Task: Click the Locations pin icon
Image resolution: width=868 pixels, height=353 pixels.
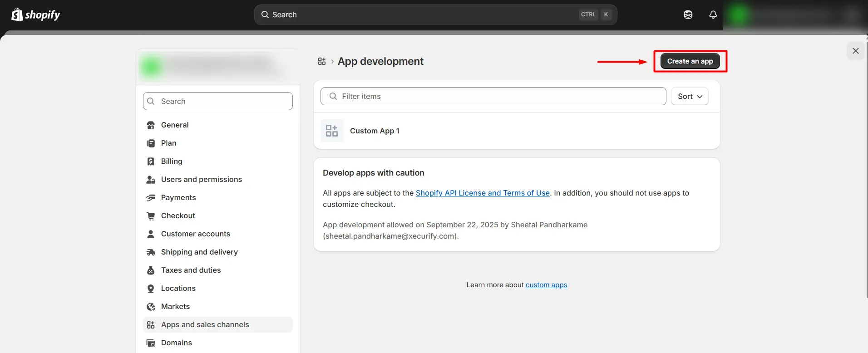Action: click(151, 289)
